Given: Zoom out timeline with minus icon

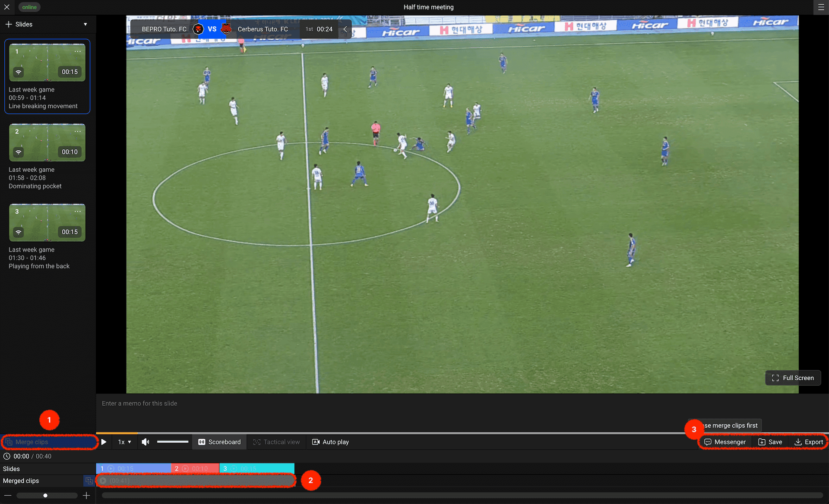Looking at the screenshot, I should coord(8,495).
